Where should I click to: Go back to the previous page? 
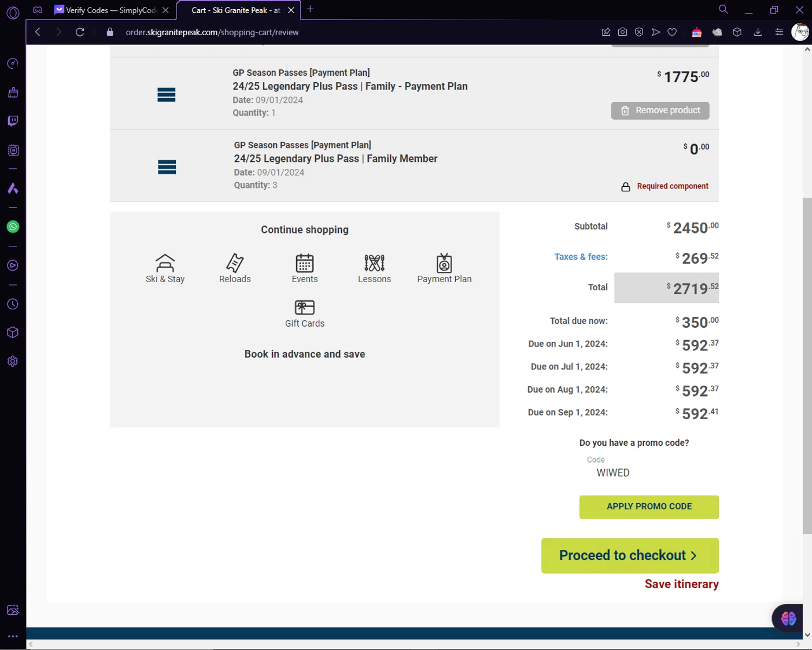[x=38, y=32]
